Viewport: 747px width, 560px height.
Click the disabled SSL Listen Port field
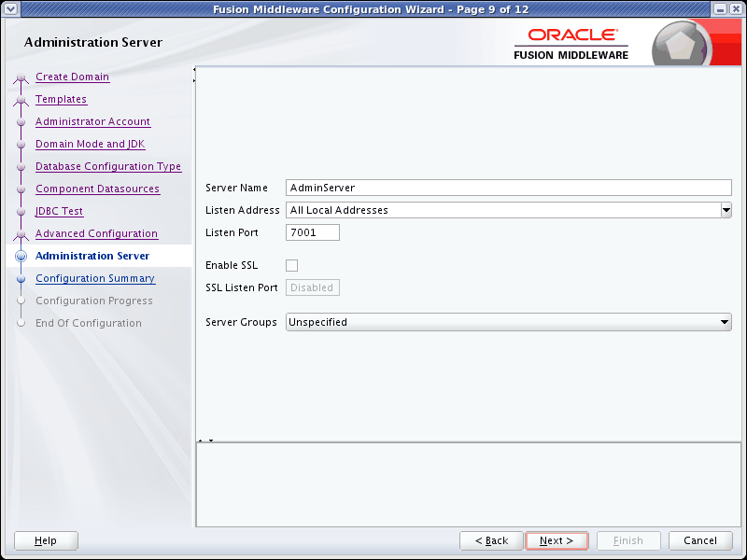(x=313, y=287)
